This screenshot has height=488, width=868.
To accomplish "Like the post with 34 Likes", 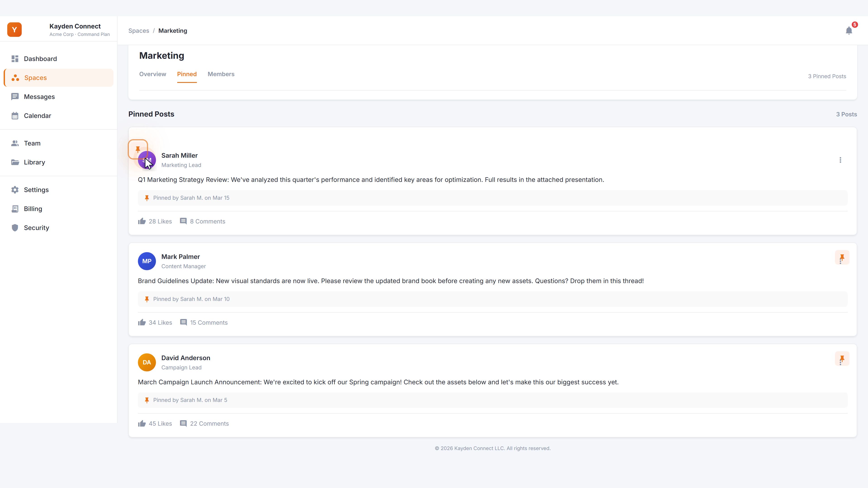I will [x=155, y=323].
